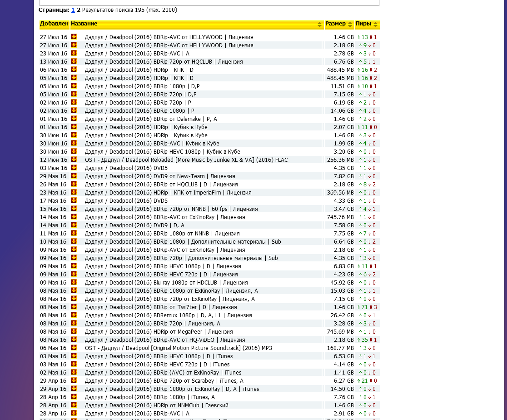Image resolution: width=507 pixels, height=420 pixels.
Task: Download icon for DVD9 от New-Team row
Action: tap(74, 176)
